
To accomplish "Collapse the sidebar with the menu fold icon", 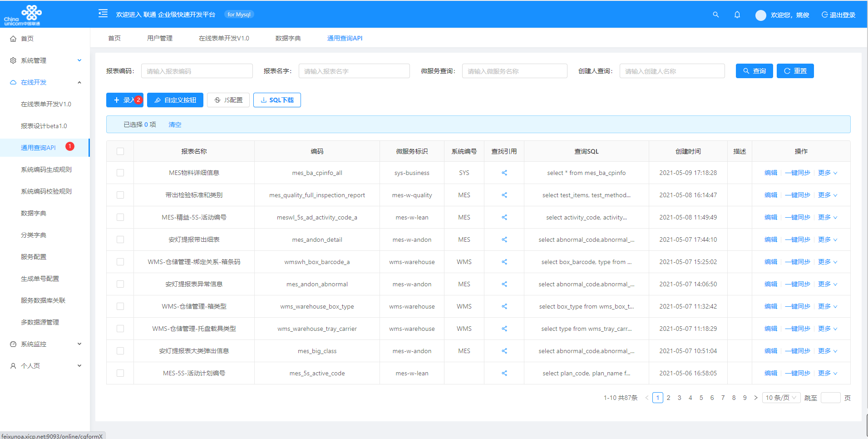I will click(103, 14).
